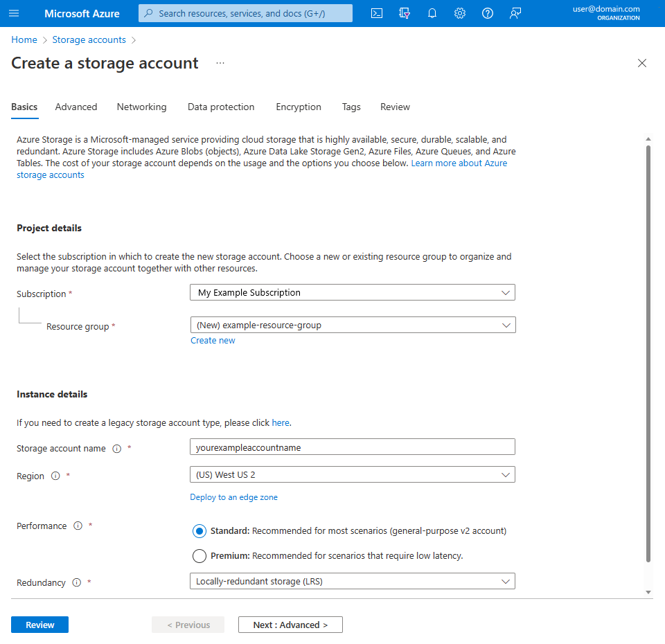Open the feedback icon
The width and height of the screenshot is (665, 644).
click(515, 13)
